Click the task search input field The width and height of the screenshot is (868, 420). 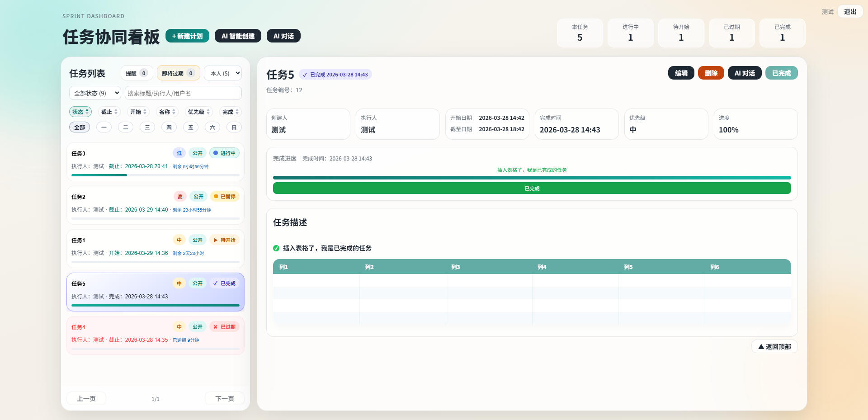[183, 93]
